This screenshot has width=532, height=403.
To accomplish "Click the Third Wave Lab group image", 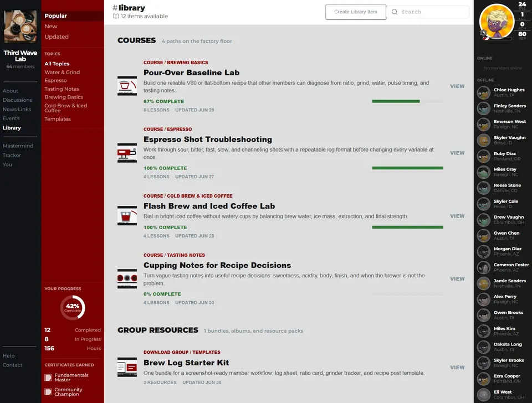I will click(x=21, y=27).
